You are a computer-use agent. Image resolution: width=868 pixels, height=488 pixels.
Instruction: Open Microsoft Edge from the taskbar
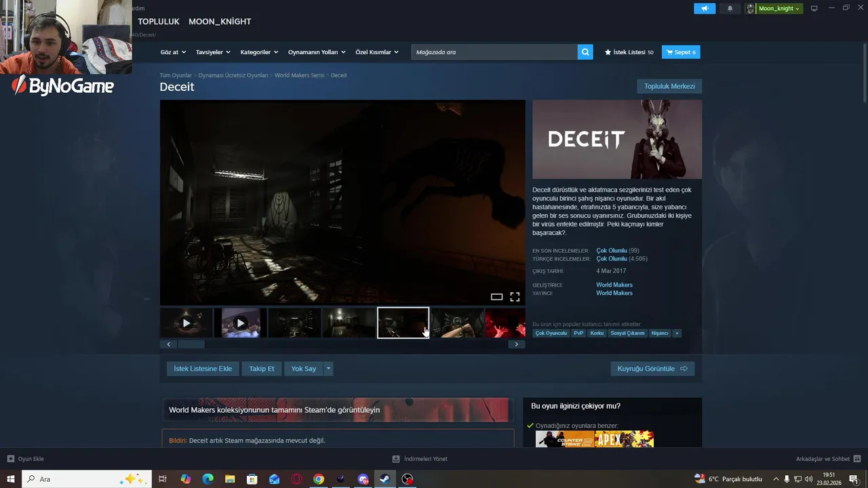pyautogui.click(x=208, y=479)
